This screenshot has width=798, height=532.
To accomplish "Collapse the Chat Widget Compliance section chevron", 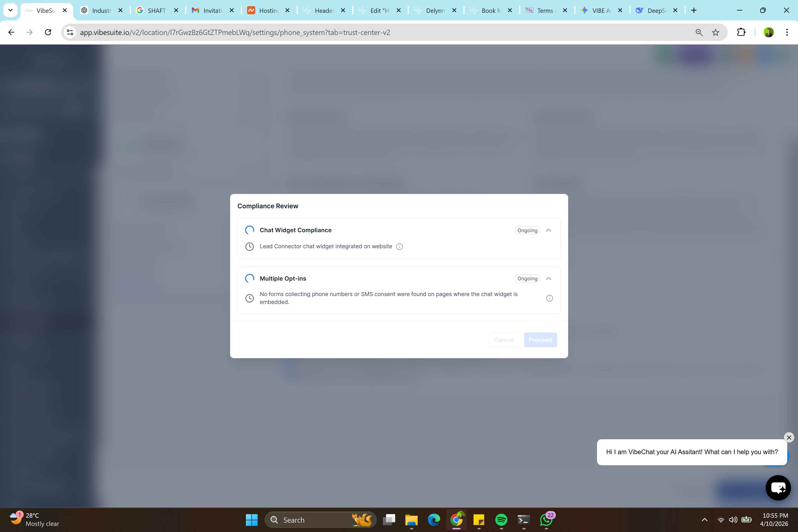I will coord(548,230).
